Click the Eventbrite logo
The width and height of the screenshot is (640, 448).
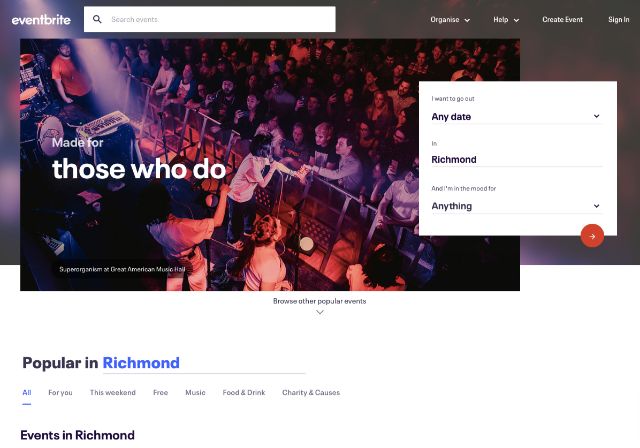click(41, 20)
